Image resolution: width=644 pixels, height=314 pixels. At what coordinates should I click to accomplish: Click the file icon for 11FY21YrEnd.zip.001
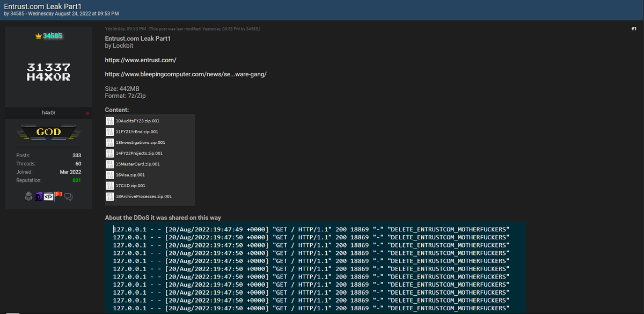pyautogui.click(x=110, y=132)
